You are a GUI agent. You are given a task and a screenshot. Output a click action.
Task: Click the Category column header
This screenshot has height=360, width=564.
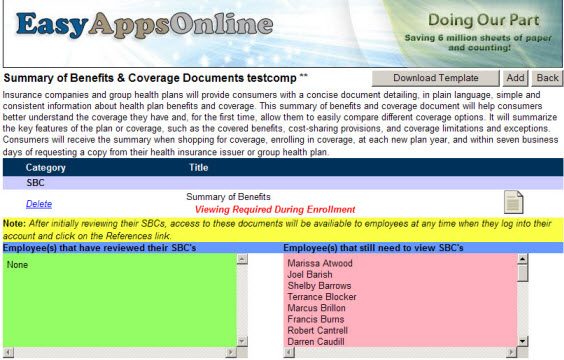pyautogui.click(x=46, y=168)
